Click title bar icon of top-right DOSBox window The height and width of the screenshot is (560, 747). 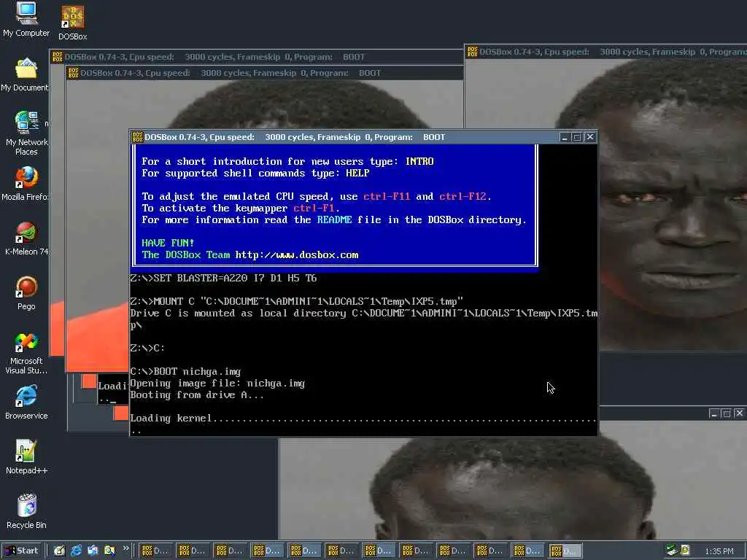coord(473,52)
